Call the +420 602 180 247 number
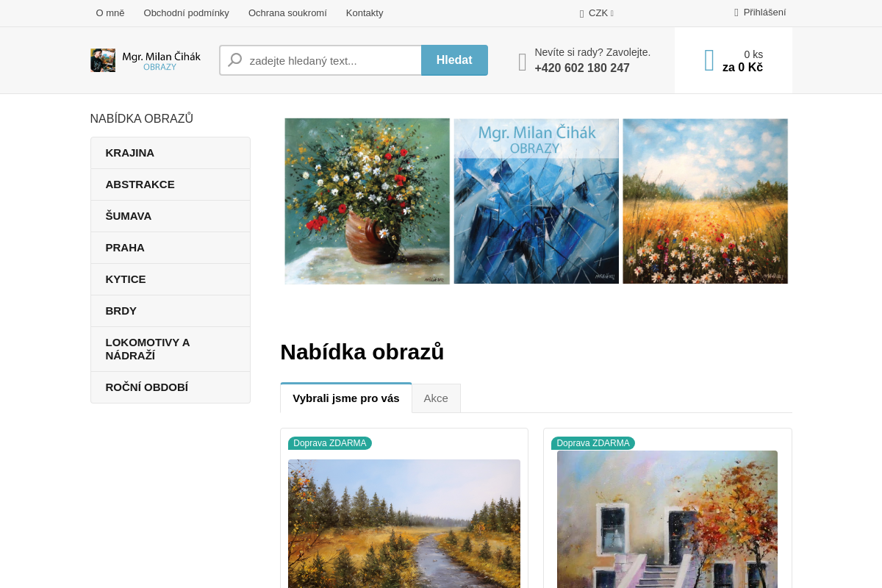The height and width of the screenshot is (588, 882). pos(581,68)
